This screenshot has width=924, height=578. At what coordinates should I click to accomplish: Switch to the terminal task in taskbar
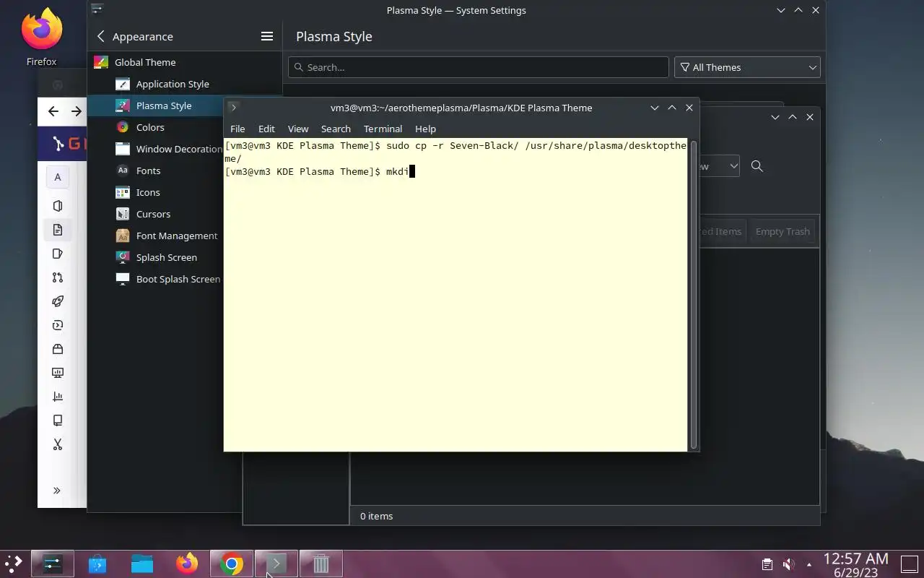(276, 564)
